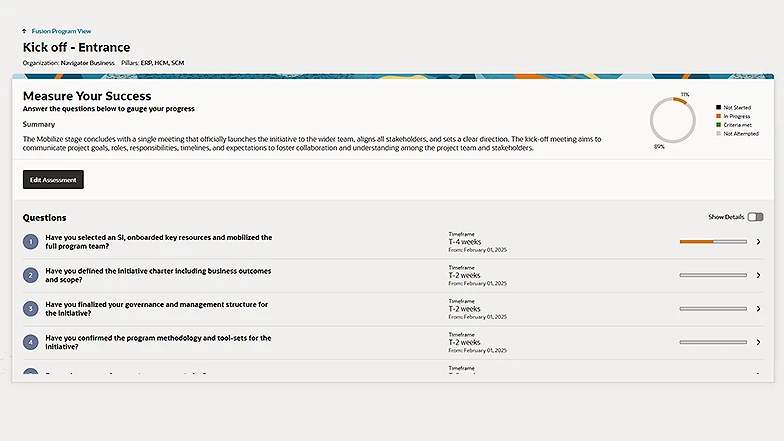Viewport: 784px width, 441px height.
Task: Click the back arrow beside Fusion Program View
Action: [x=25, y=32]
